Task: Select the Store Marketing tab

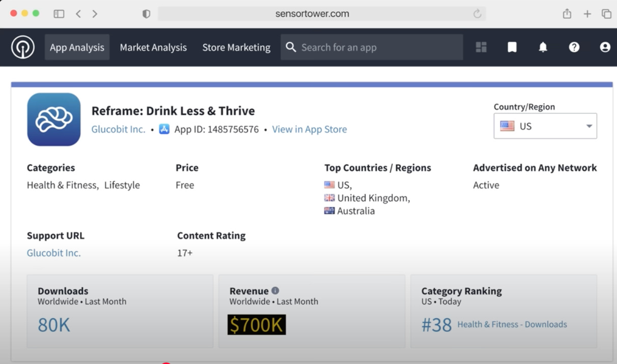Action: pyautogui.click(x=236, y=47)
